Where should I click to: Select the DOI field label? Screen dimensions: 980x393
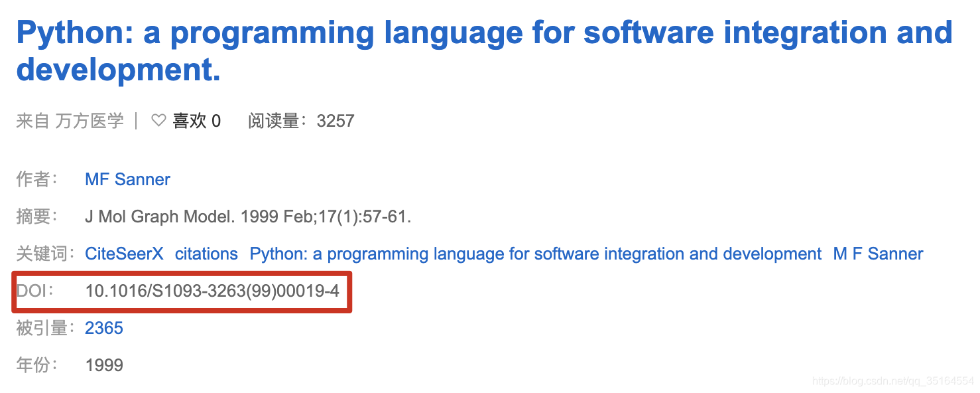tap(35, 291)
